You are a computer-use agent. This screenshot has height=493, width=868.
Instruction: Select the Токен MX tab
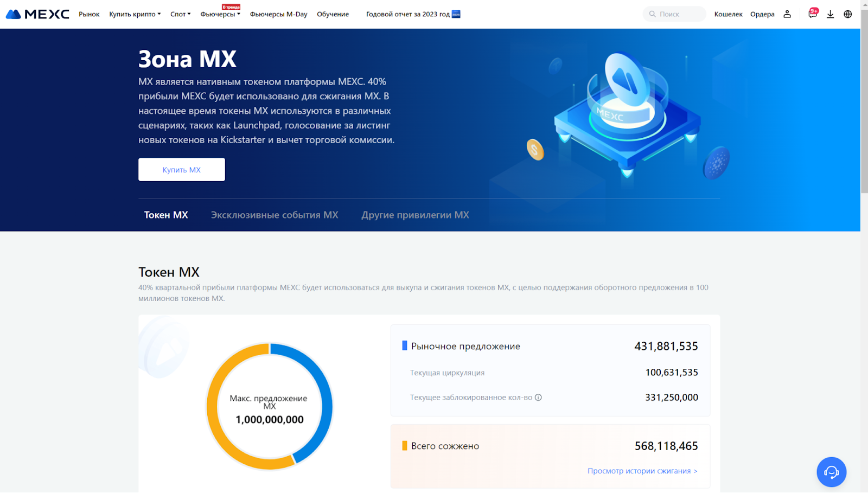tap(166, 215)
